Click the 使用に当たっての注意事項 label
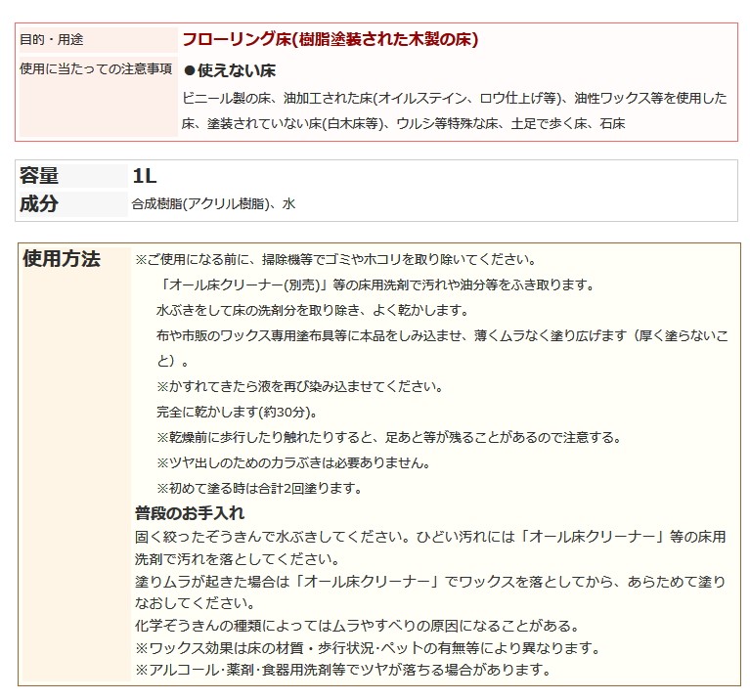Viewport: 750px width, 700px height. [96, 68]
